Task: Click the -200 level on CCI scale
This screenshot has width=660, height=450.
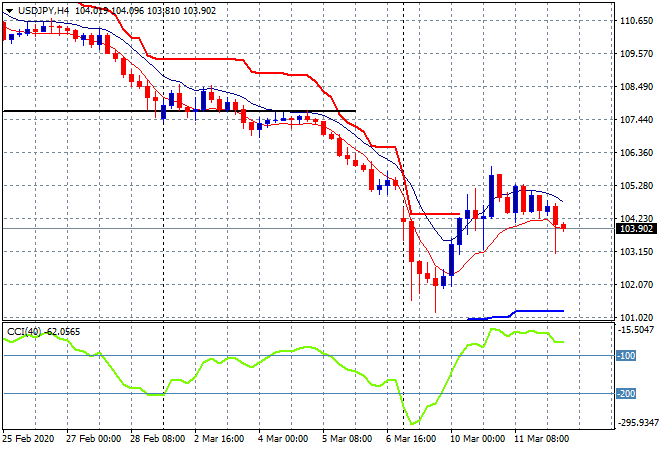Action: point(630,394)
